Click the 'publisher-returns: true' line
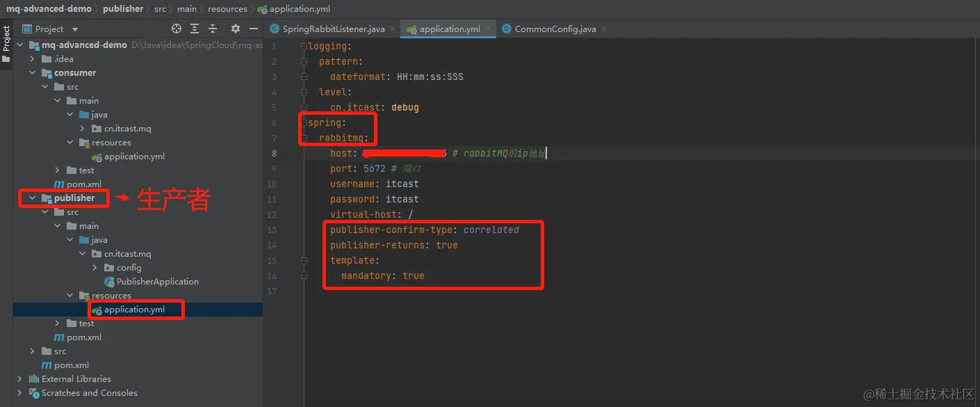 click(x=394, y=245)
